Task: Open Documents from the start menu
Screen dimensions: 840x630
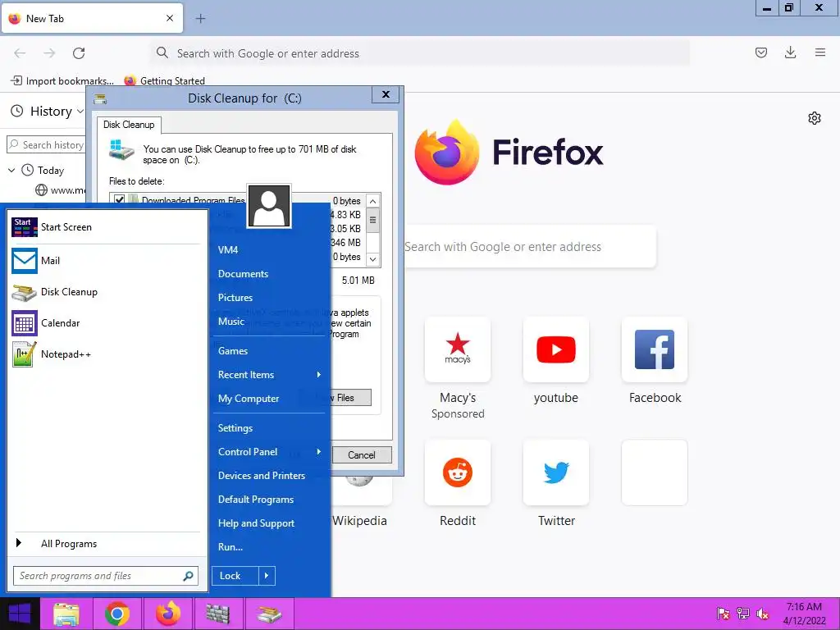Action: (243, 274)
